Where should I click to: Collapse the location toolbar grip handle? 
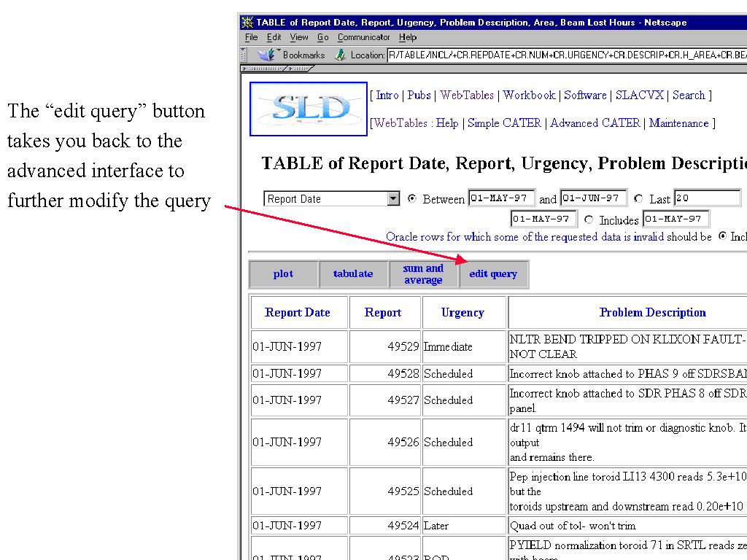(243, 55)
